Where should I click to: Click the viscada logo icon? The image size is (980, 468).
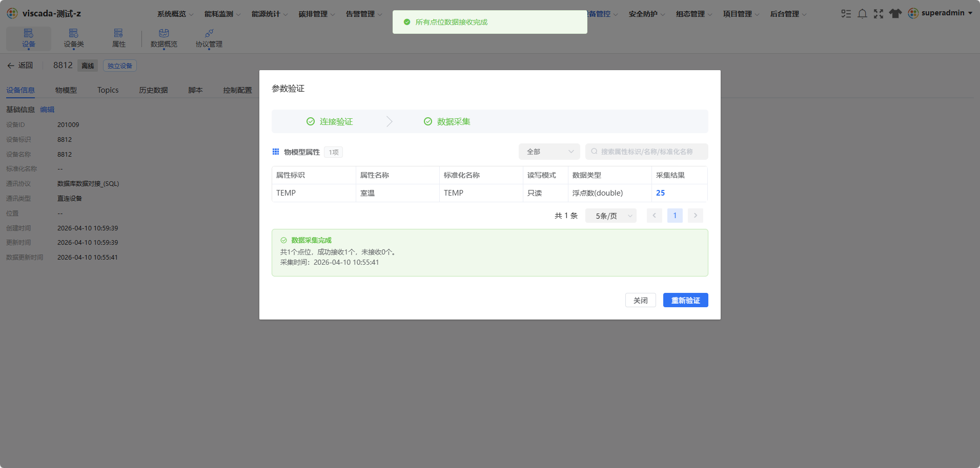(12, 13)
